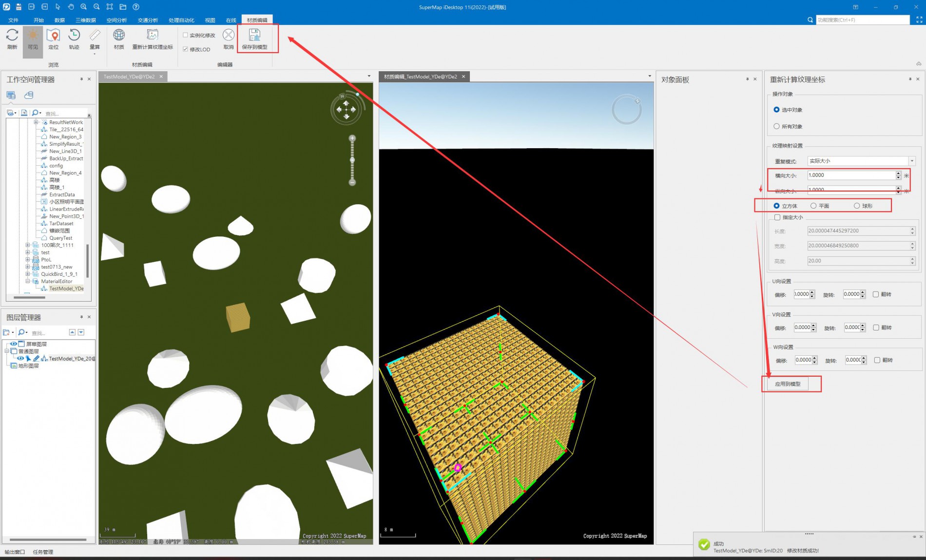This screenshot has height=560, width=926.
Task: Toggle visibility eye of TestModel_YDe layer
Action: [20, 358]
